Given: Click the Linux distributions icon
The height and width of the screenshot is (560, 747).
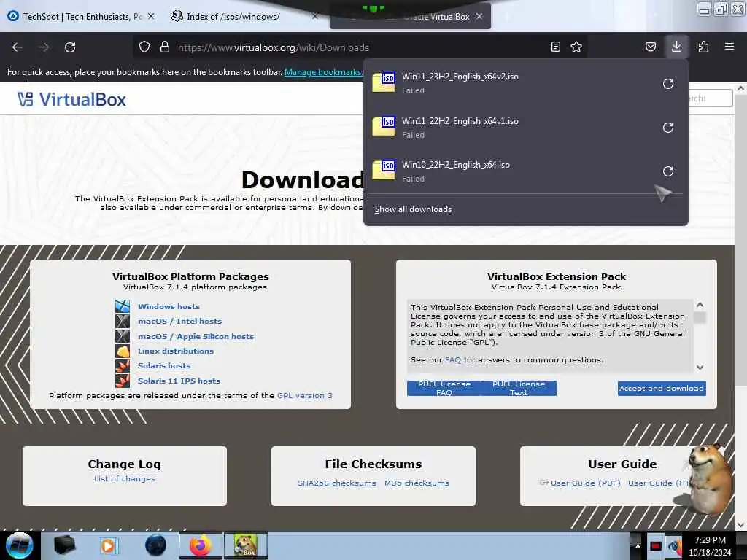Looking at the screenshot, I should coord(123,351).
